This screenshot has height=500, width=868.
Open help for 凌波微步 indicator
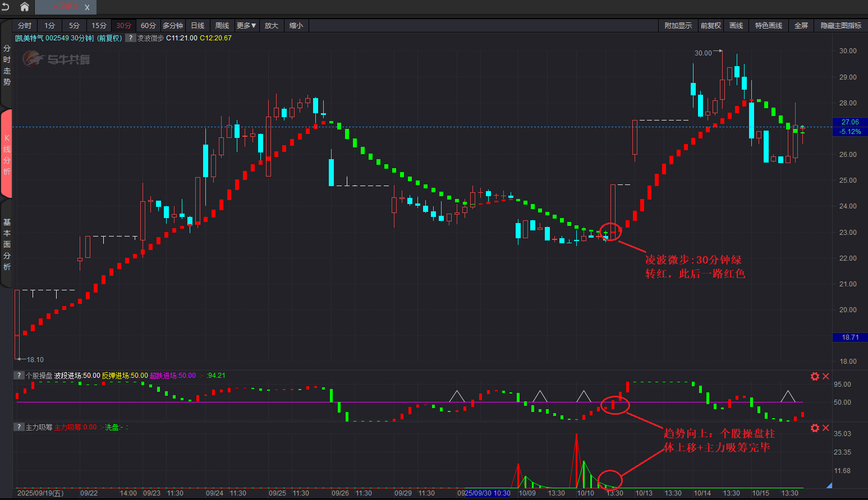[x=130, y=38]
